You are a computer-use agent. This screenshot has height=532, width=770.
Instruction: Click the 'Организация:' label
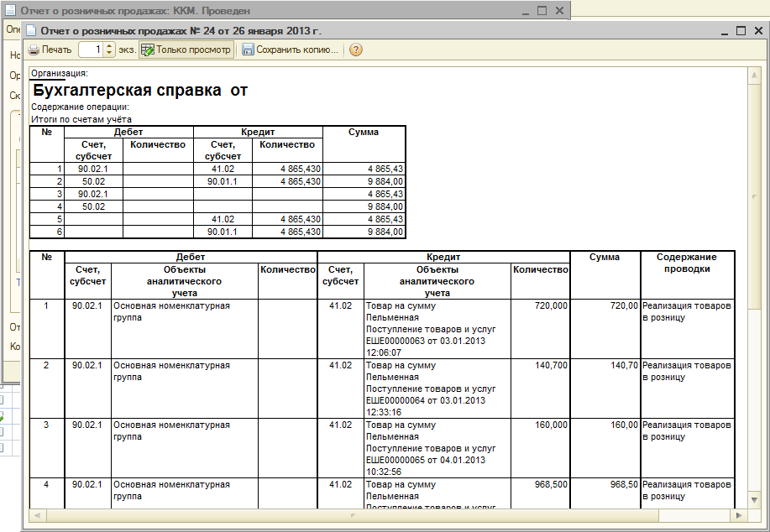coord(60,73)
